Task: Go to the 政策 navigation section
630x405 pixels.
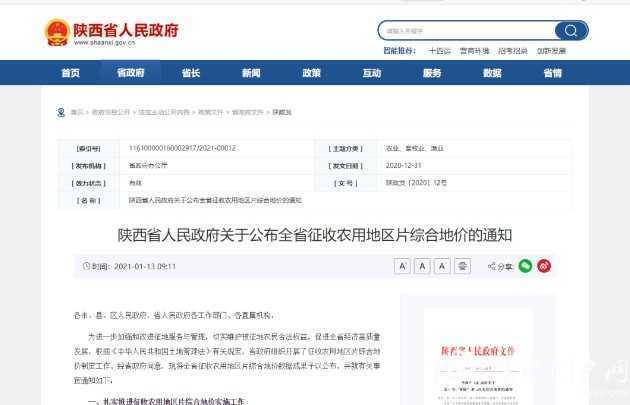Action: [x=311, y=73]
